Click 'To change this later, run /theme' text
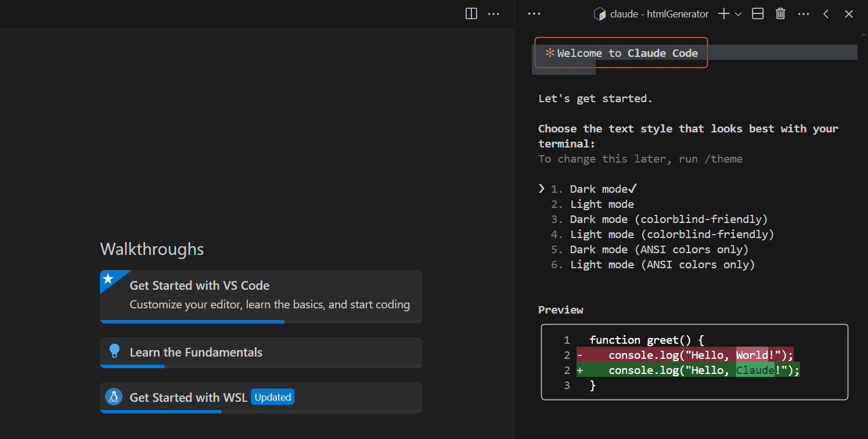 (640, 159)
